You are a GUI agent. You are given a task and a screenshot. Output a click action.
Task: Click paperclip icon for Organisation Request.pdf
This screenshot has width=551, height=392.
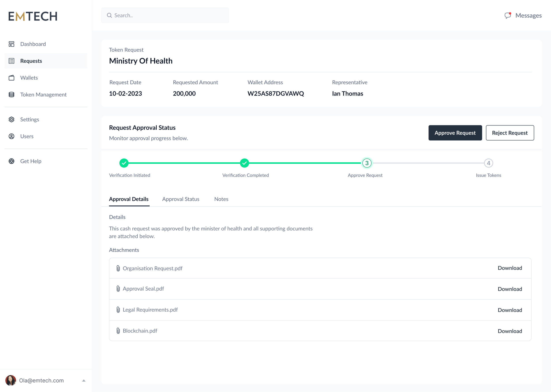coord(118,268)
